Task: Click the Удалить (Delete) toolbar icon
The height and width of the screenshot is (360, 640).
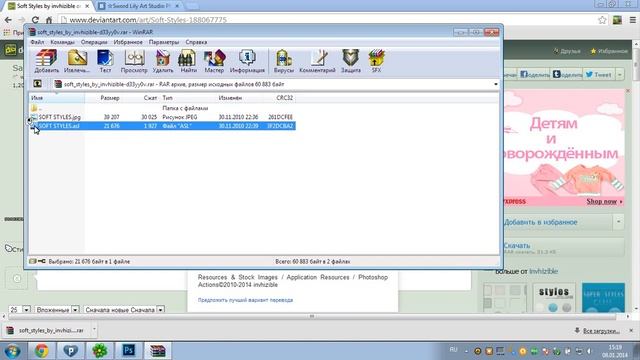Action: tap(162, 61)
